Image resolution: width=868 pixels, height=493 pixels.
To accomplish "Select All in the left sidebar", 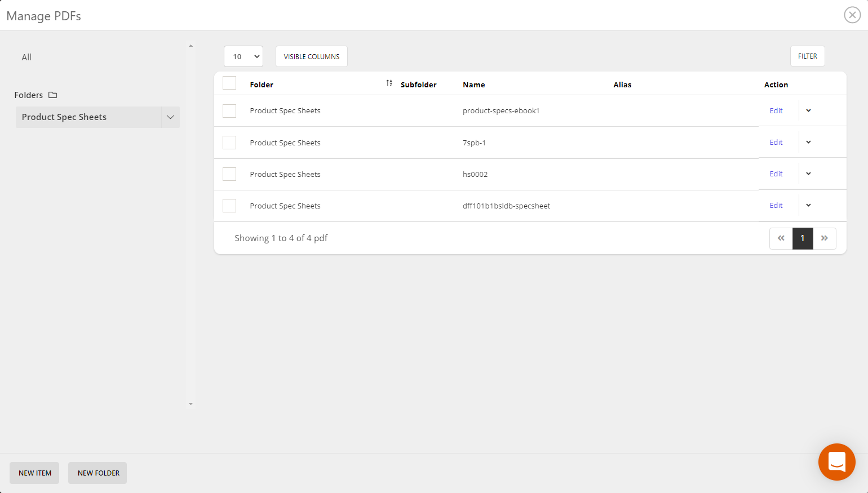I will [26, 57].
